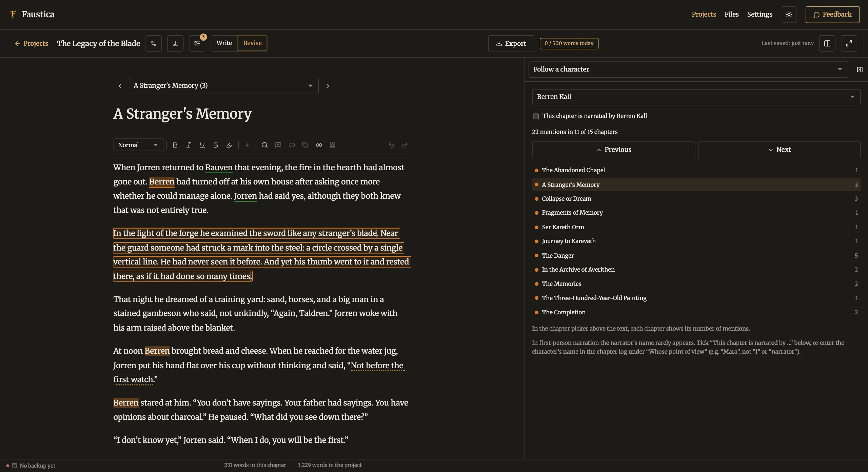Toggle underline formatting

click(x=202, y=145)
